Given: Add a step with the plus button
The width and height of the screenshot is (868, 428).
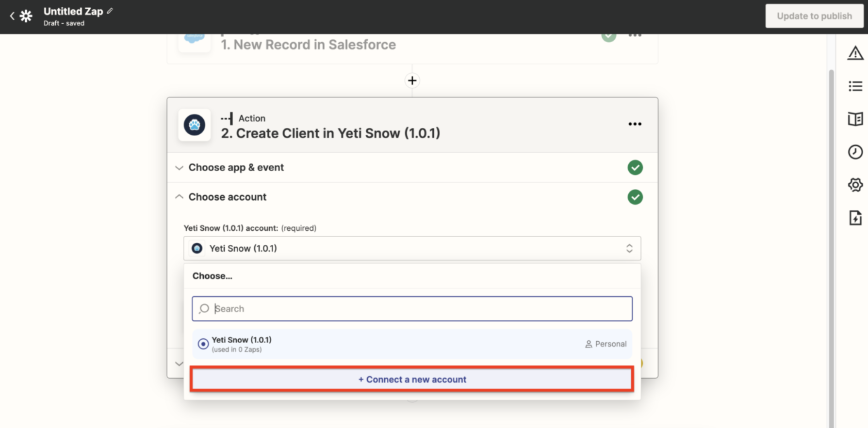Looking at the screenshot, I should coord(412,80).
